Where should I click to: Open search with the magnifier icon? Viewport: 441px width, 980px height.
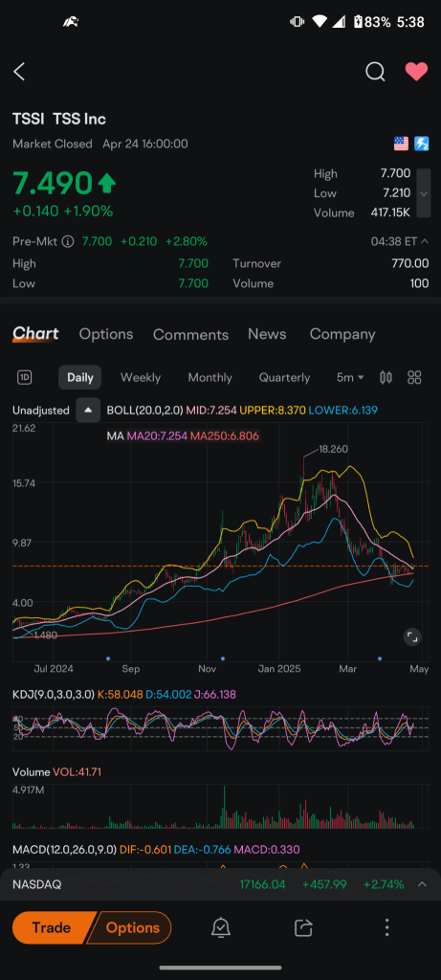(375, 72)
